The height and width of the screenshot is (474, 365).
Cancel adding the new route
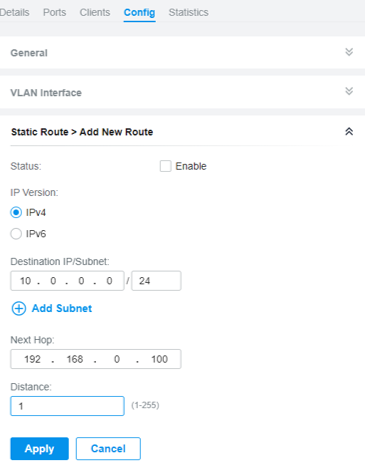point(108,449)
